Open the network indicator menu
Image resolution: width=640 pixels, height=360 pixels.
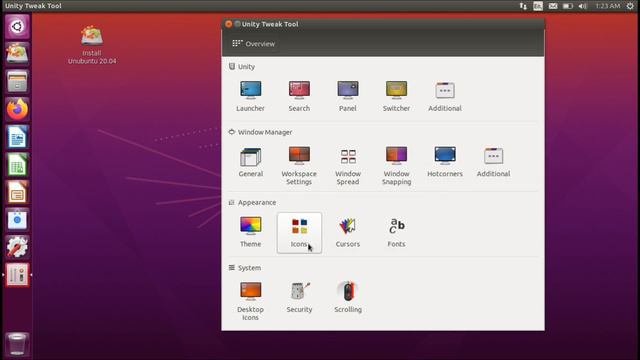click(x=523, y=6)
